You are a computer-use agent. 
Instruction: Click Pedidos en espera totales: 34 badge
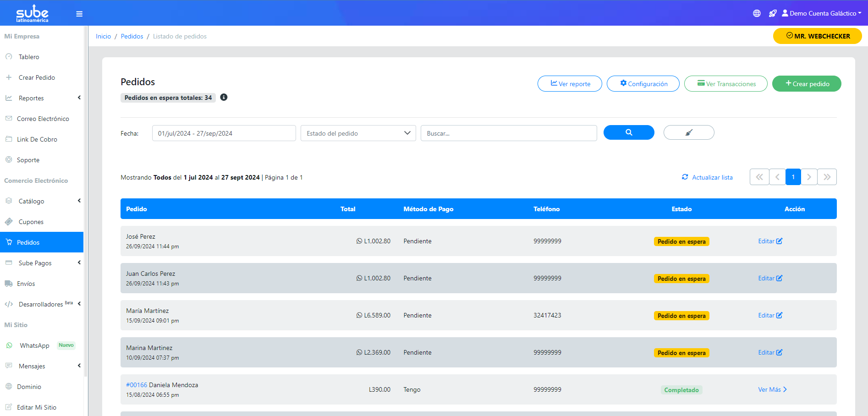[168, 98]
